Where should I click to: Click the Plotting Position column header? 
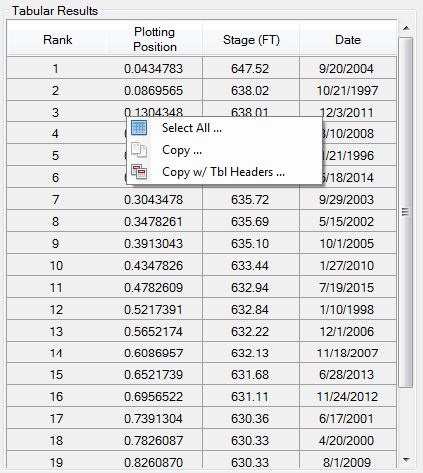click(x=154, y=39)
